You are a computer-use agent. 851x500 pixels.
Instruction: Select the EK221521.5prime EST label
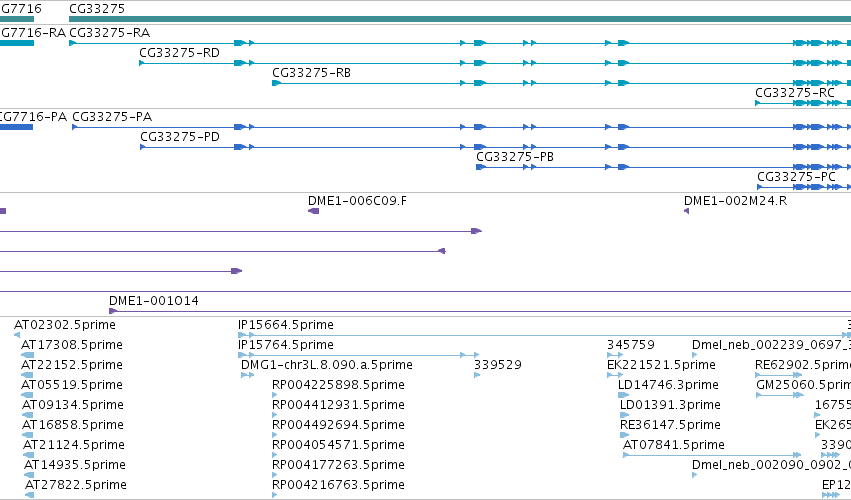tap(661, 365)
